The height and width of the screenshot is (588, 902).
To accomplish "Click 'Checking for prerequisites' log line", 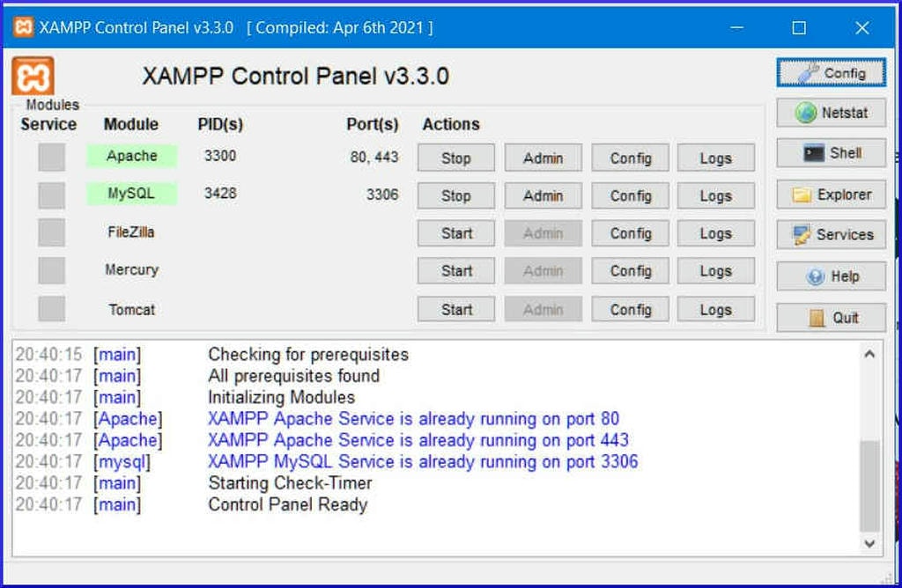I will click(308, 354).
